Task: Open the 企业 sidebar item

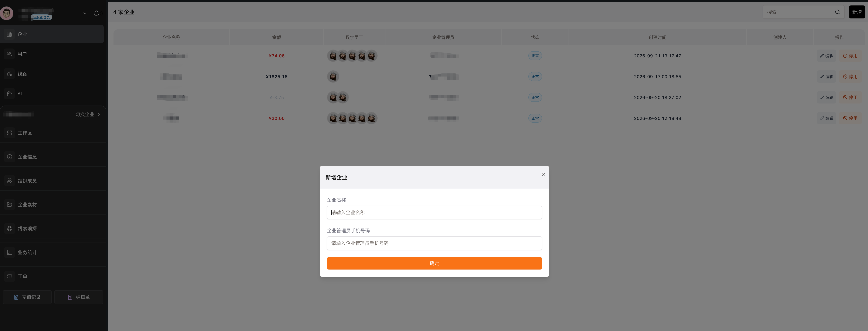Action: pos(52,34)
